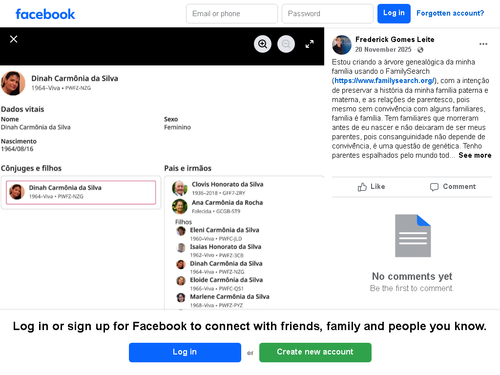Focus the Password field

point(327,14)
